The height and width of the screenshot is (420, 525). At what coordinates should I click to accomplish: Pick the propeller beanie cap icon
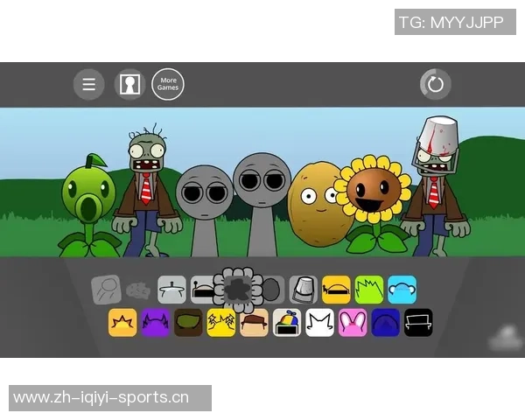(287, 323)
